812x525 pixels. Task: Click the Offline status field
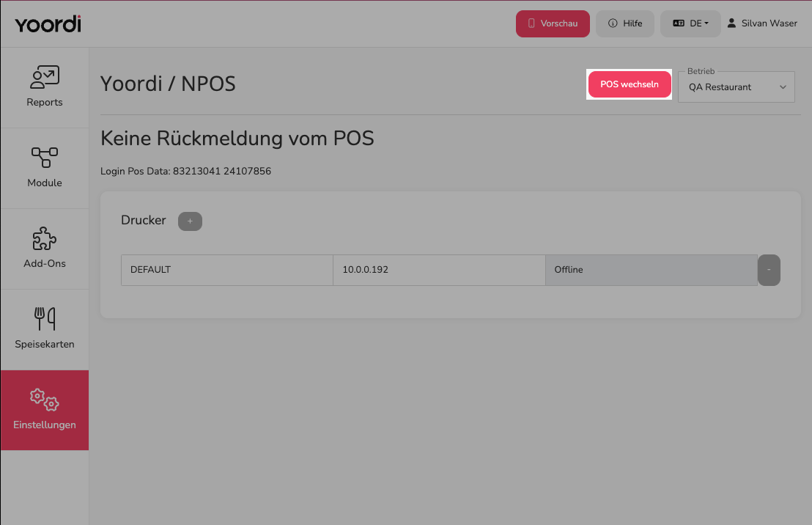pyautogui.click(x=652, y=270)
